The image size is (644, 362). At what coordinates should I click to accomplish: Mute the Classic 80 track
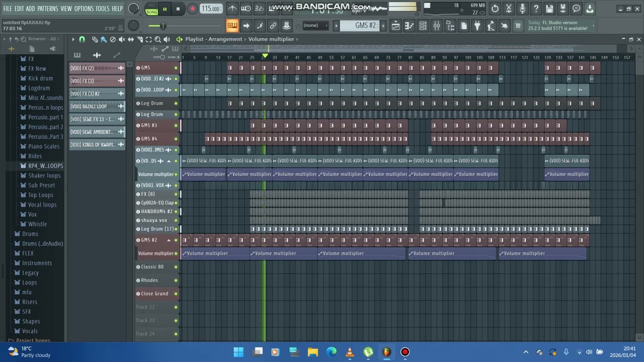(x=176, y=267)
